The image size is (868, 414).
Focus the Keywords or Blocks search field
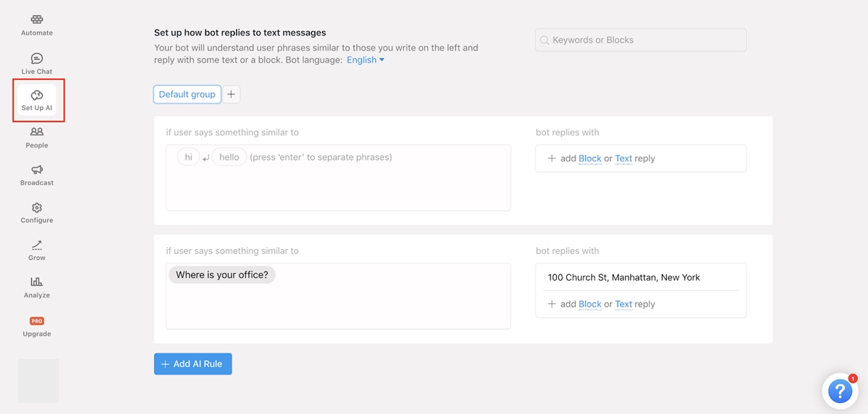(x=641, y=41)
